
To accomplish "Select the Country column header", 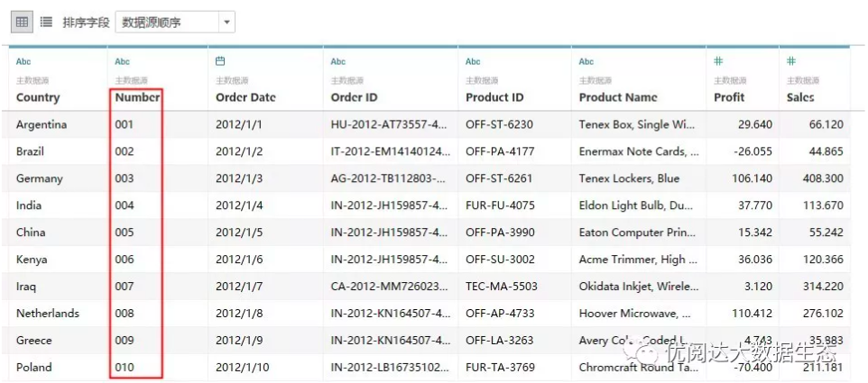I will [x=38, y=98].
